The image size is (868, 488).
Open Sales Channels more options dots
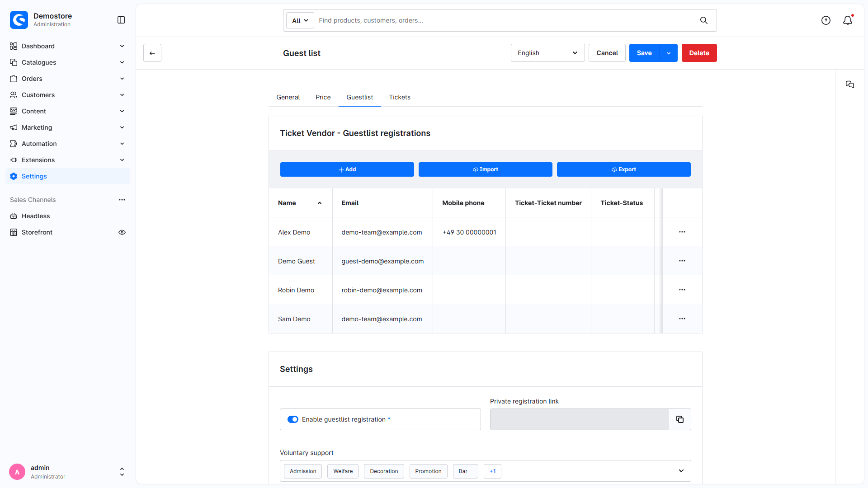coord(122,200)
